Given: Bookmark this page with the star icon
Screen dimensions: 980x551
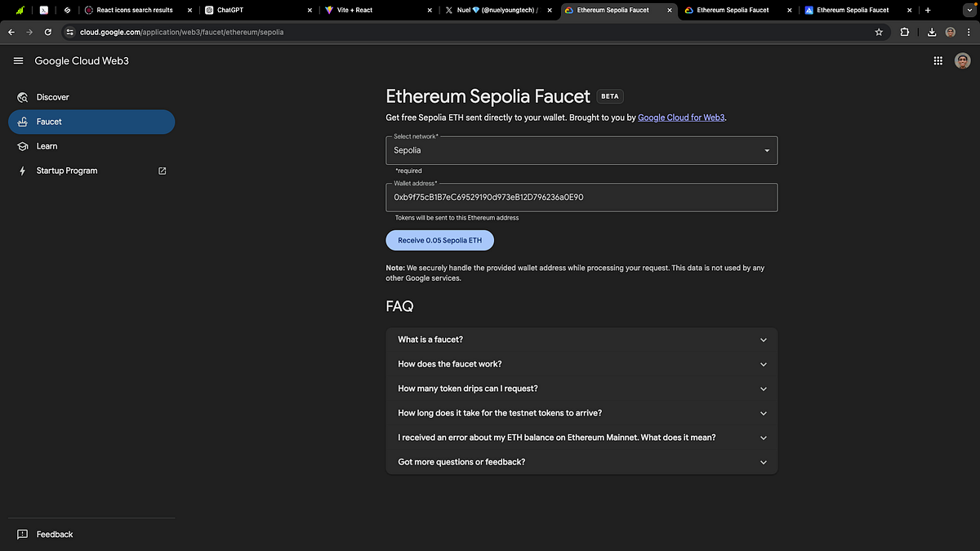Looking at the screenshot, I should [x=879, y=32].
